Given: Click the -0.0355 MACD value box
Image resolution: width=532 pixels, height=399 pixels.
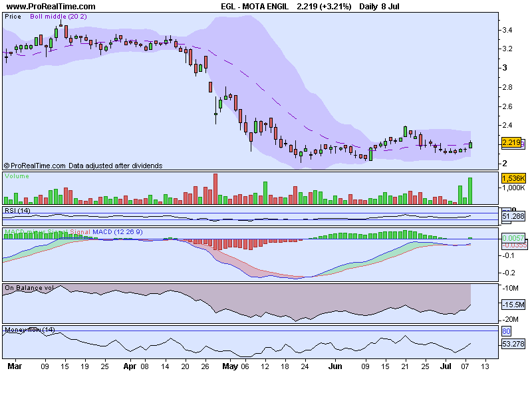Looking at the screenshot, I should (514, 245).
